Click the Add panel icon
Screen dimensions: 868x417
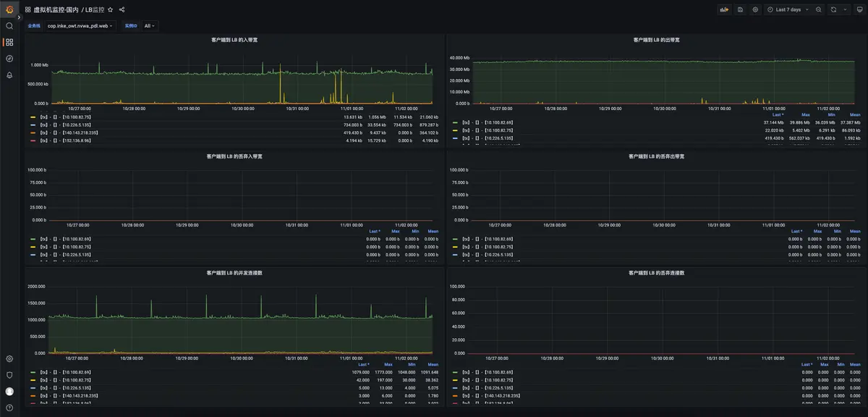pos(724,9)
